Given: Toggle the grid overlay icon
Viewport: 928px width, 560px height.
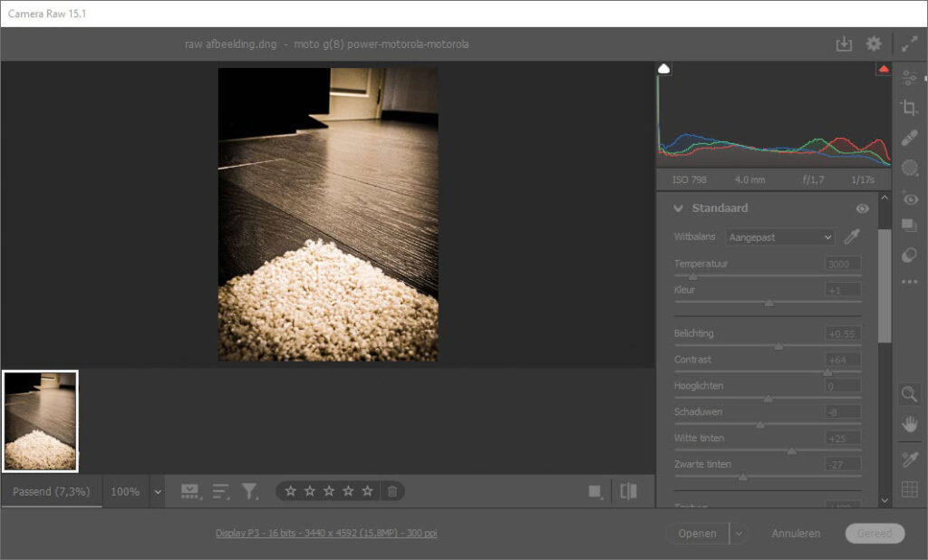Looking at the screenshot, I should (910, 489).
